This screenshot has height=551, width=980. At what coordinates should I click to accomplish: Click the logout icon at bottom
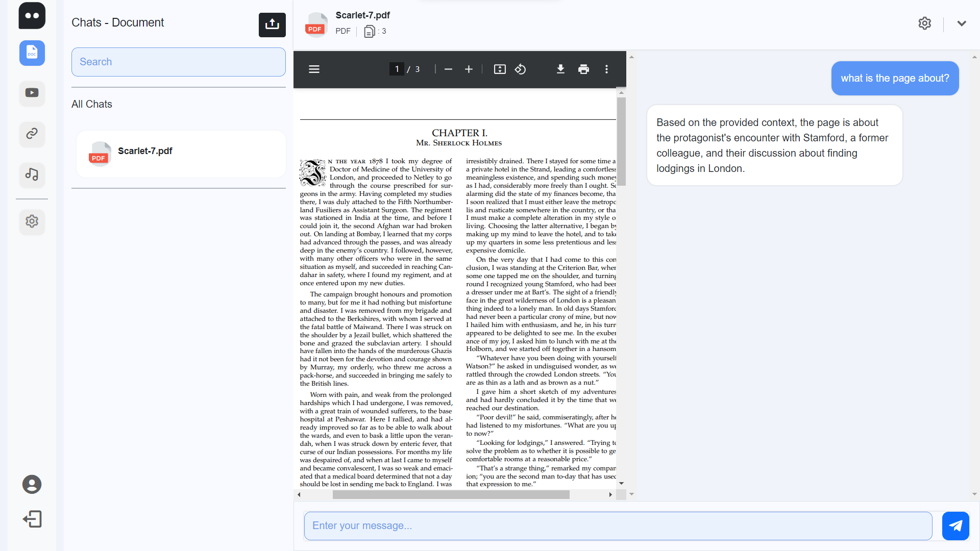click(32, 519)
